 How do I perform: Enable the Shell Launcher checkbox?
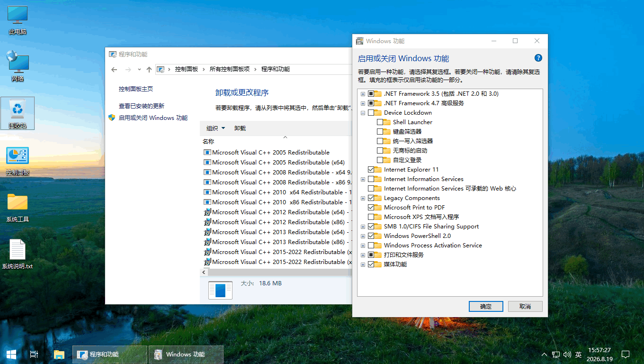pyautogui.click(x=380, y=122)
